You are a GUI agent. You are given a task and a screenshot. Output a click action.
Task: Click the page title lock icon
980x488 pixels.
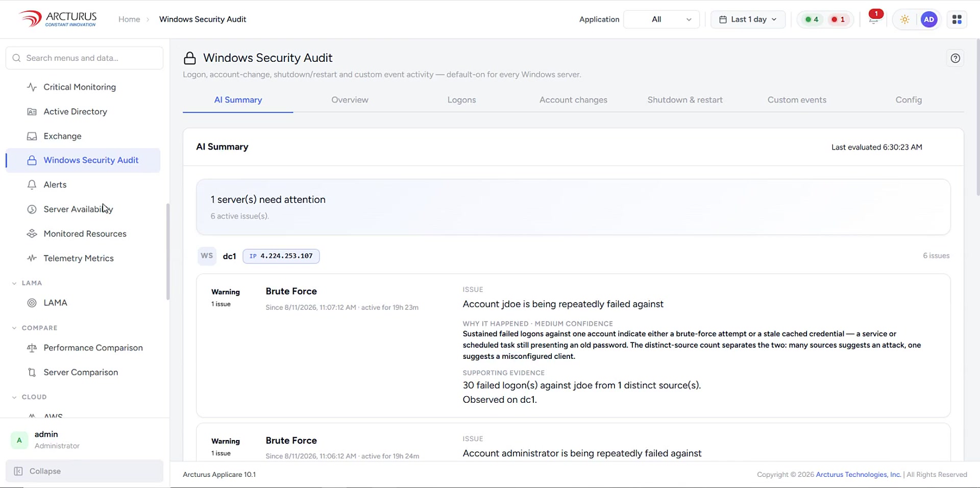pos(190,58)
